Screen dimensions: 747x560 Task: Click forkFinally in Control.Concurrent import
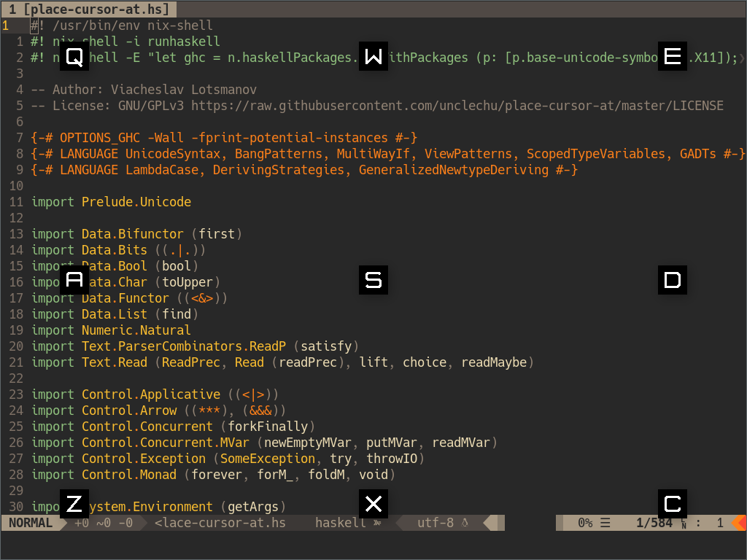click(x=268, y=427)
